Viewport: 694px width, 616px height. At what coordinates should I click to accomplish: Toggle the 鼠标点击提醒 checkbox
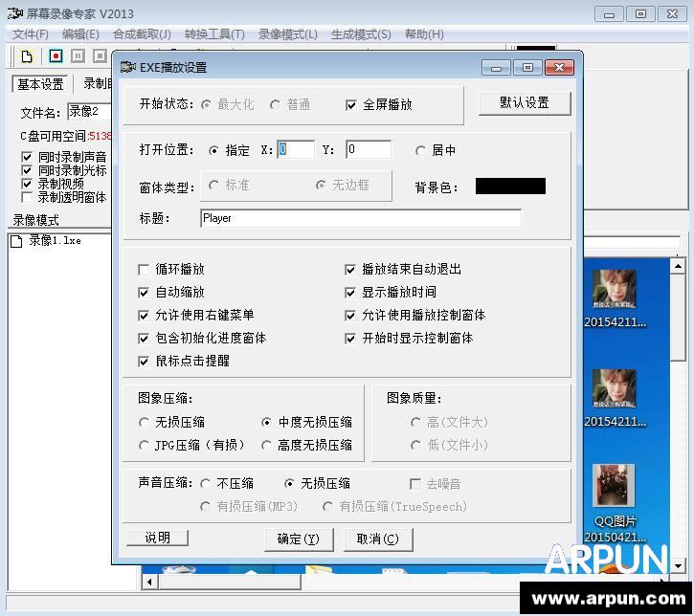click(x=145, y=362)
